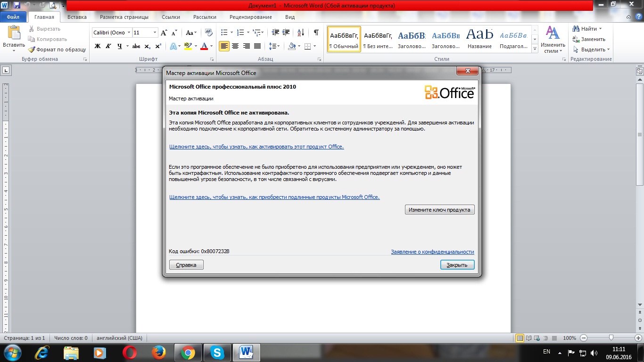Image resolution: width=644 pixels, height=362 pixels.
Task: Switch to Full Screen Reading view
Action: [528, 338]
